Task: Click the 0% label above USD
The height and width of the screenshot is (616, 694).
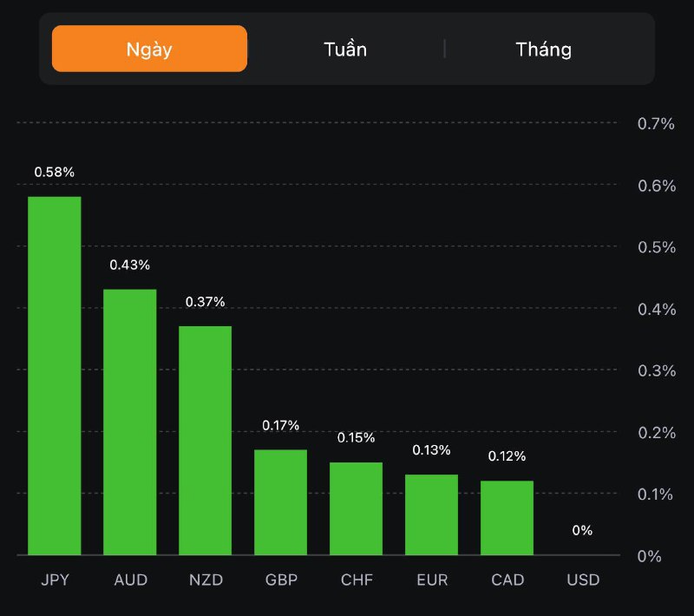Action: (582, 530)
